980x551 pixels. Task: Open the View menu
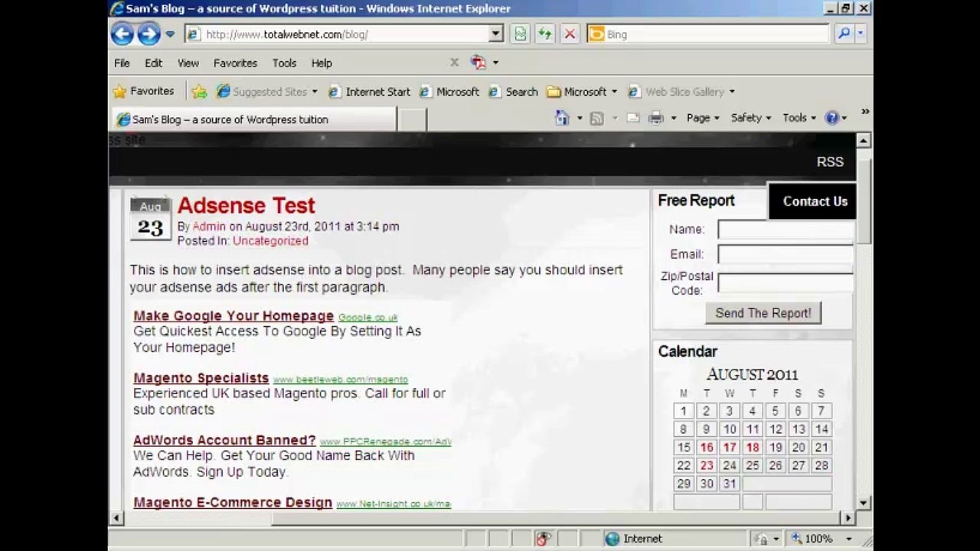tap(188, 63)
